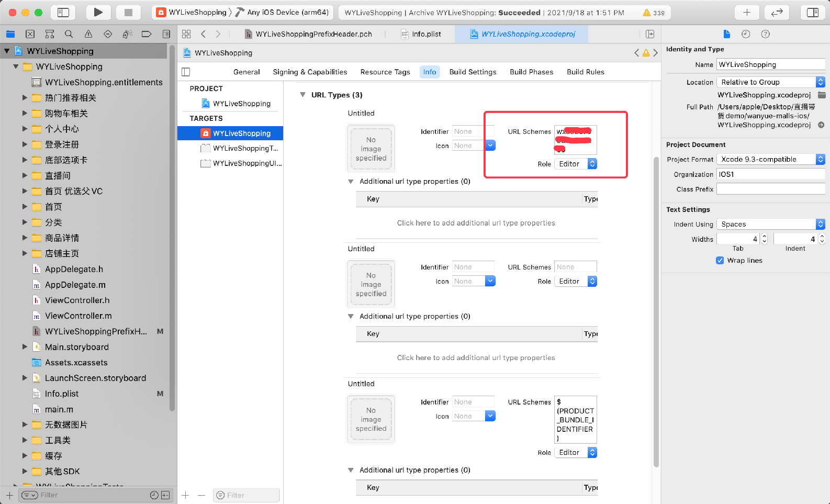
Task: Run the project with the play button
Action: click(x=98, y=12)
